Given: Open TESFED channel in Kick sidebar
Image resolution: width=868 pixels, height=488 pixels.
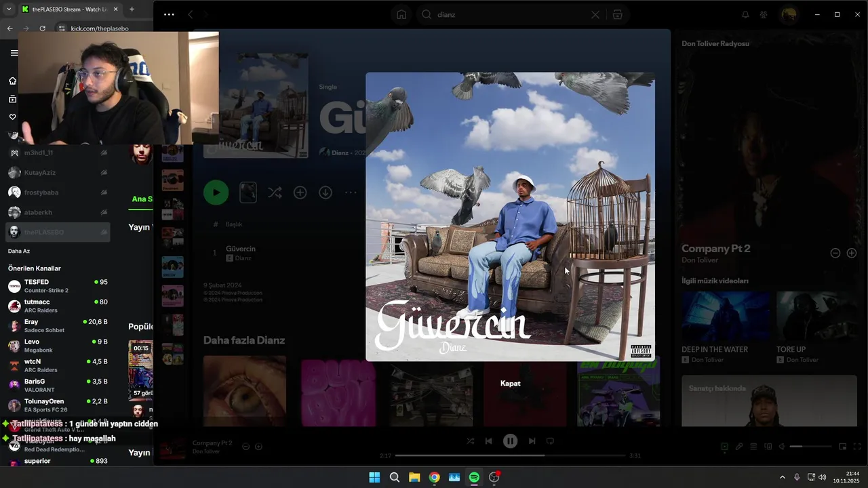Looking at the screenshot, I should click(x=58, y=286).
